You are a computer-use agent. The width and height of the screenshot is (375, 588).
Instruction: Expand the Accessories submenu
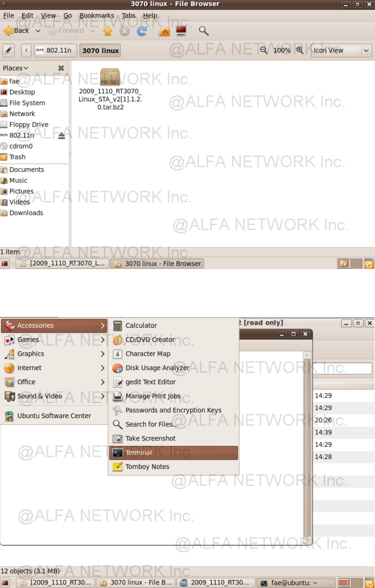pos(54,326)
